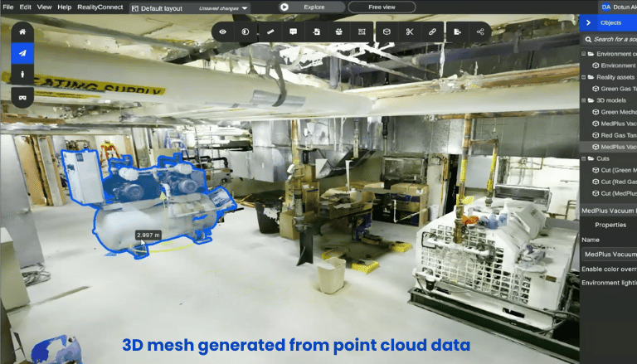Collapse the Objects panel chevron

(588, 22)
